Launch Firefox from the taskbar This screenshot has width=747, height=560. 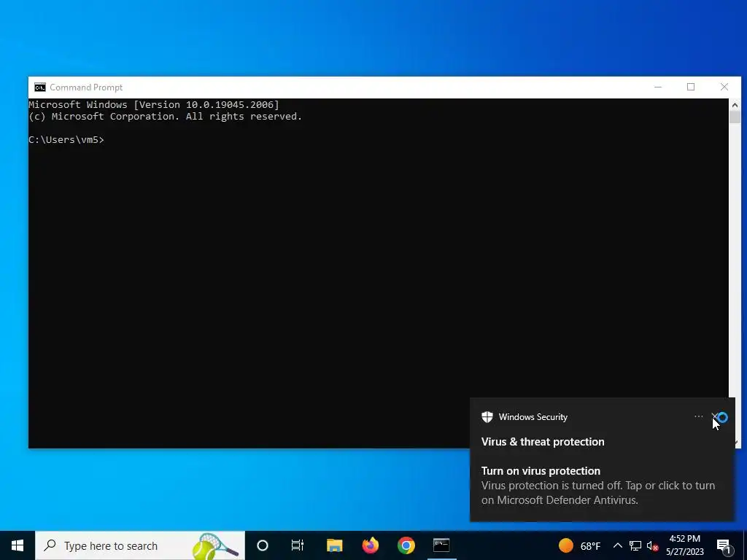coord(370,545)
